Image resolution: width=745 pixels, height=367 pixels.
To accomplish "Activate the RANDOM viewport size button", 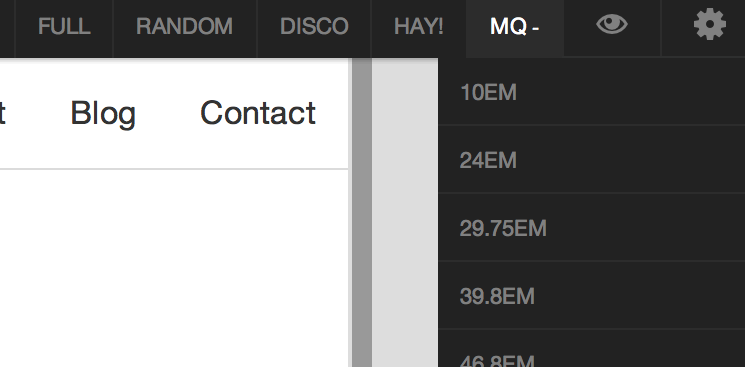I will click(184, 27).
